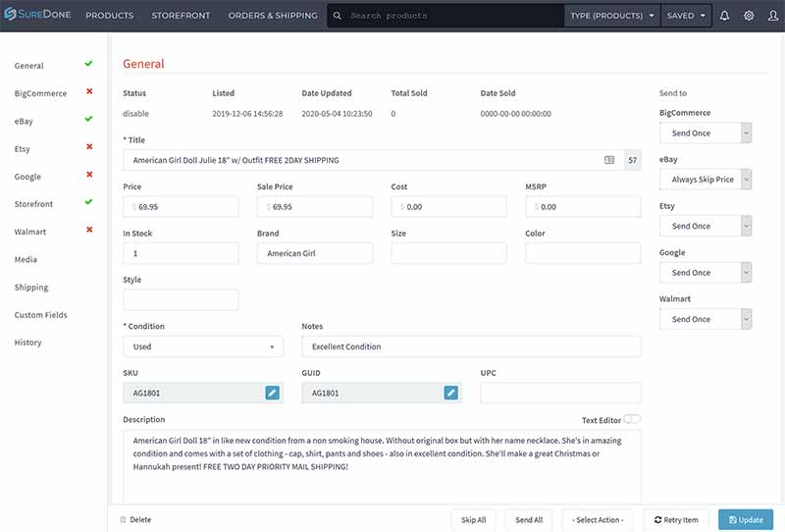This screenshot has width=785, height=532.
Task: Open the Select Action dropdown
Action: 598,520
